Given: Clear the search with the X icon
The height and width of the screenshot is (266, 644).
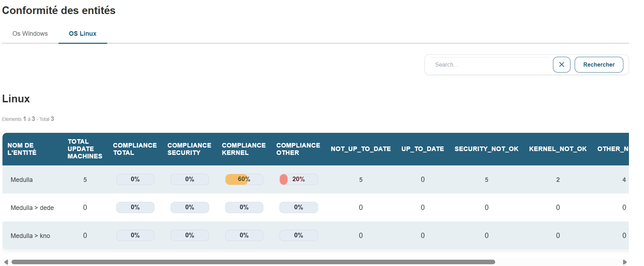Looking at the screenshot, I should tap(561, 64).
